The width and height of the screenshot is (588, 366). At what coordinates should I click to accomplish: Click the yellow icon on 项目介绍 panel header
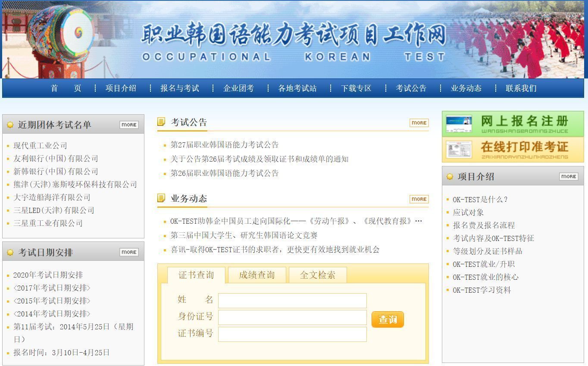pyautogui.click(x=450, y=176)
